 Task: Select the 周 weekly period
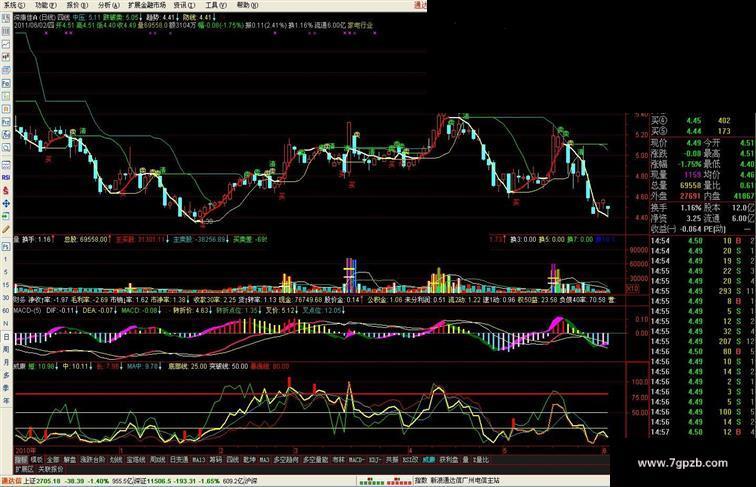[x=6, y=349]
